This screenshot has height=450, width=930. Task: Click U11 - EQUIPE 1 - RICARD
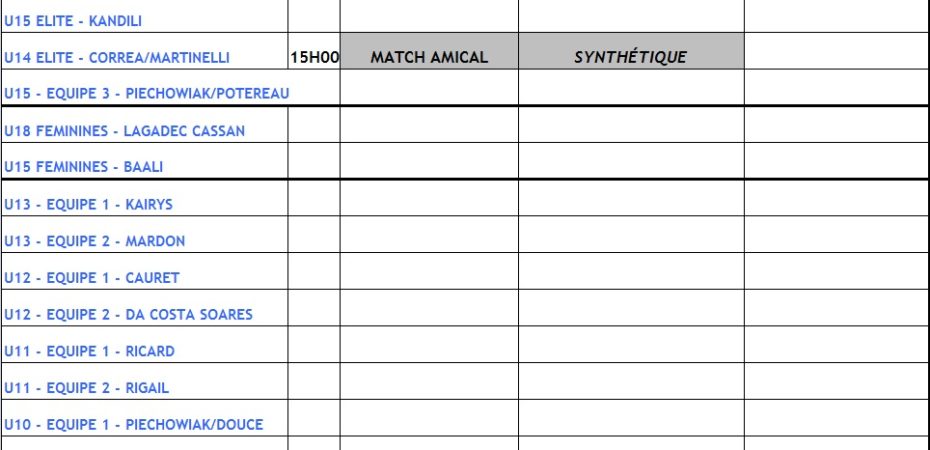coord(89,351)
